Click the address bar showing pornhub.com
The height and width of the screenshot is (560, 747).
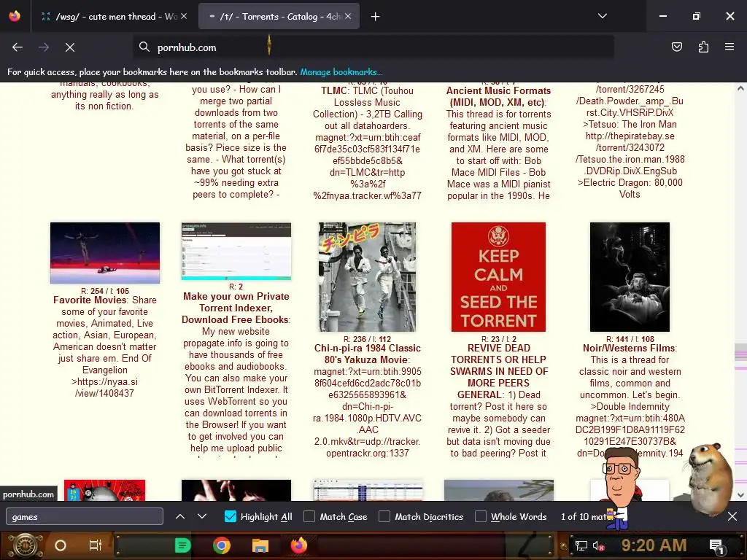(x=373, y=47)
